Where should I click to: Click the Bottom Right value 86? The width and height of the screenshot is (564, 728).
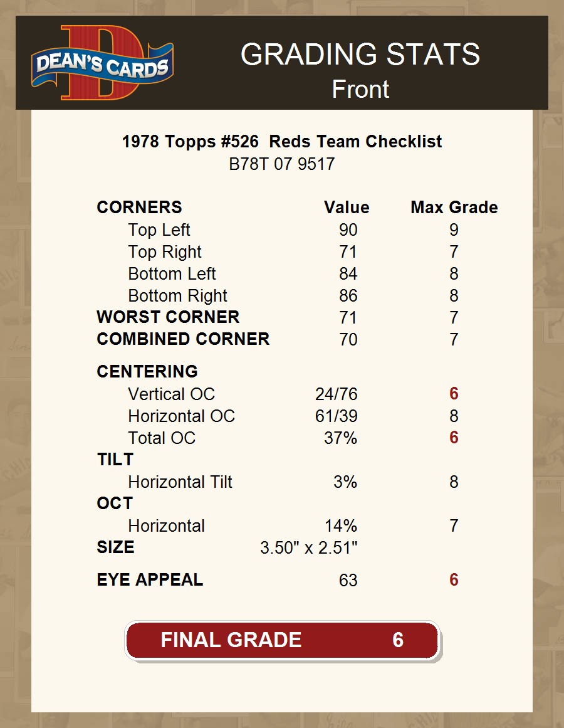tap(348, 296)
